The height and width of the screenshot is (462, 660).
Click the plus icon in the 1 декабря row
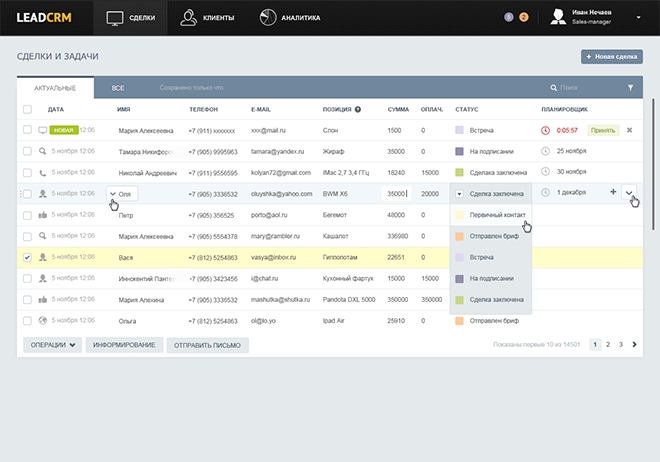[x=613, y=193]
